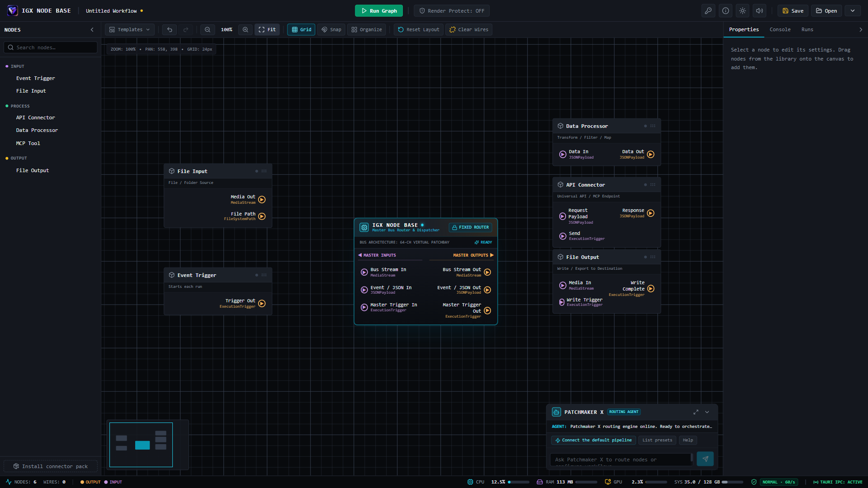Viewport: 868px width, 488px height.
Task: Collapse the INPUT node category
Action: [17, 66]
